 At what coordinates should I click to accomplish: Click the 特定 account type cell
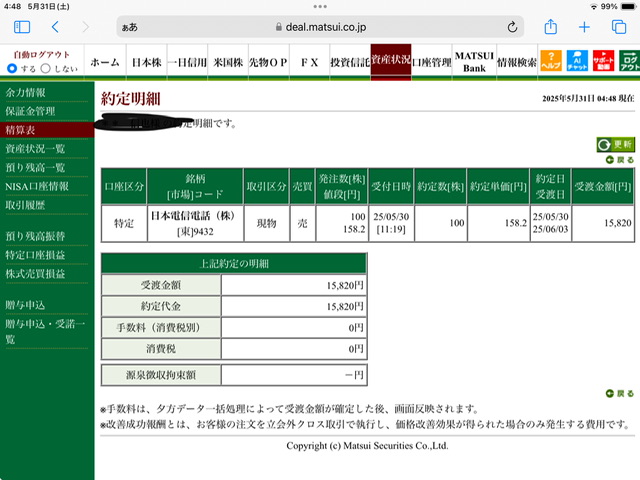tap(124, 223)
